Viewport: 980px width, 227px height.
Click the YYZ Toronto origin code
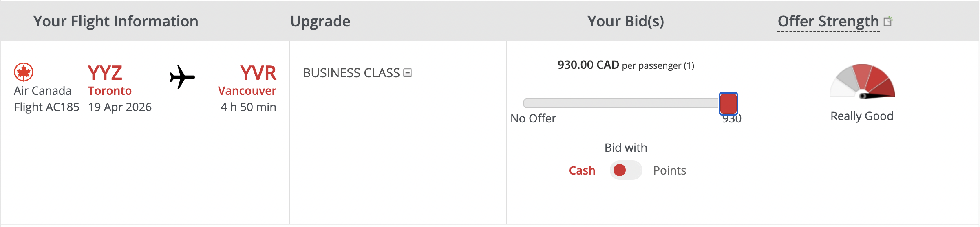point(105,73)
